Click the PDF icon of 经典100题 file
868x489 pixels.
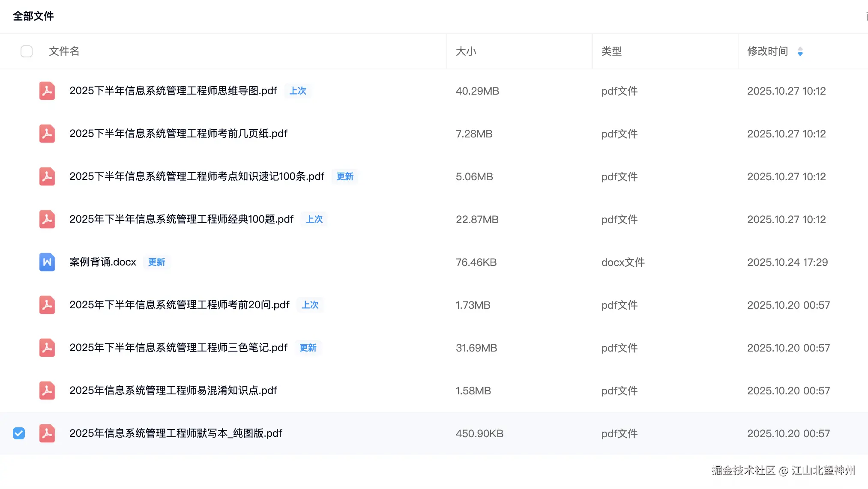[47, 219]
